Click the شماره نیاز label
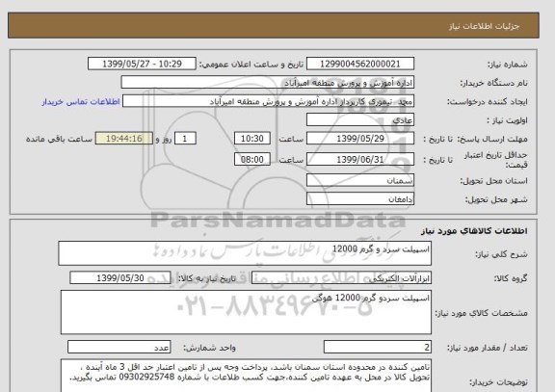Image resolution: width=555 pixels, height=392 pixels. point(507,65)
